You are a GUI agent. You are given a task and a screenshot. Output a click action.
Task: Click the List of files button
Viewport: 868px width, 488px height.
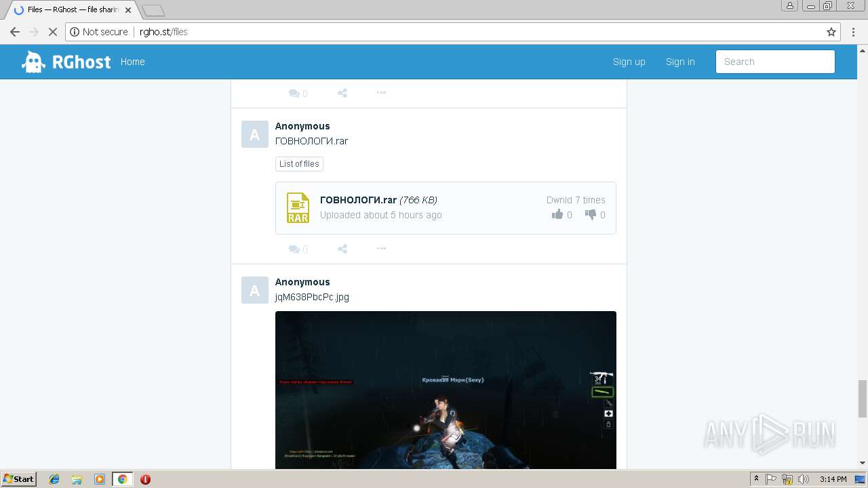(299, 164)
